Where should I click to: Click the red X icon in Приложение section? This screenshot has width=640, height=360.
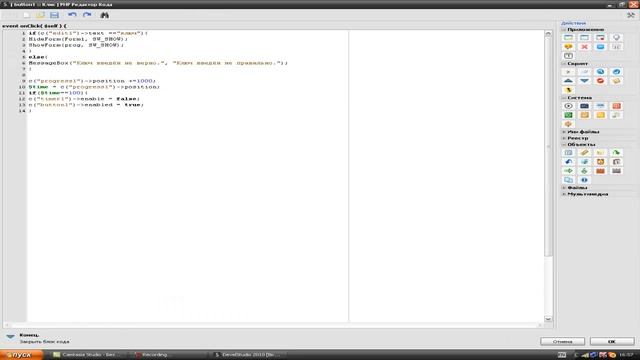(x=584, y=47)
